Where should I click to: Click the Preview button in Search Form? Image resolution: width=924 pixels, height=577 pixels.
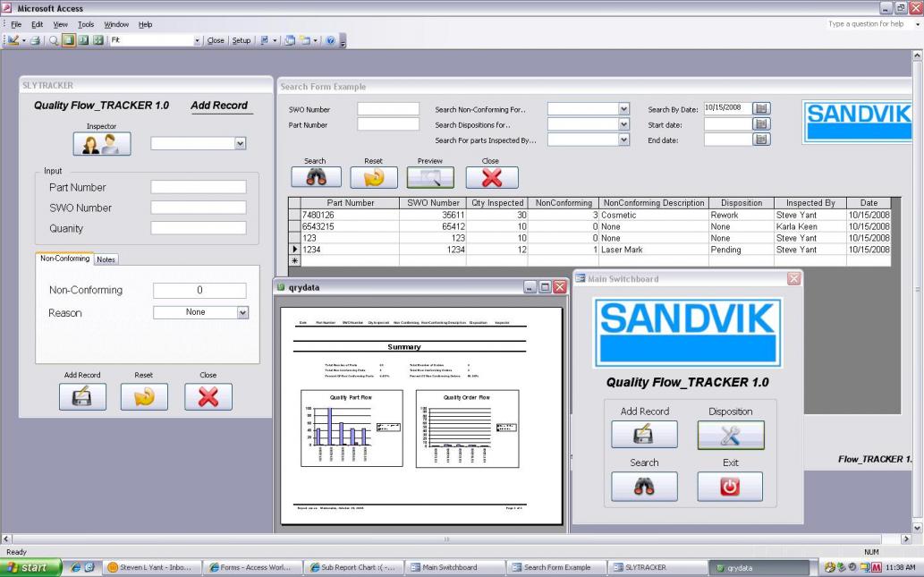[x=430, y=177]
